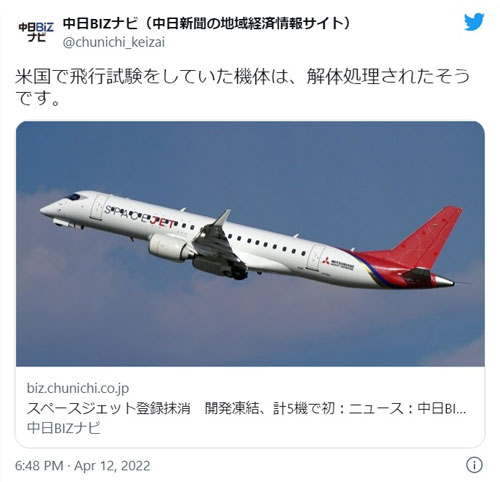The width and height of the screenshot is (500, 482).
Task: Open the biz.chunichi.co.jp domain link
Action: pos(78,388)
